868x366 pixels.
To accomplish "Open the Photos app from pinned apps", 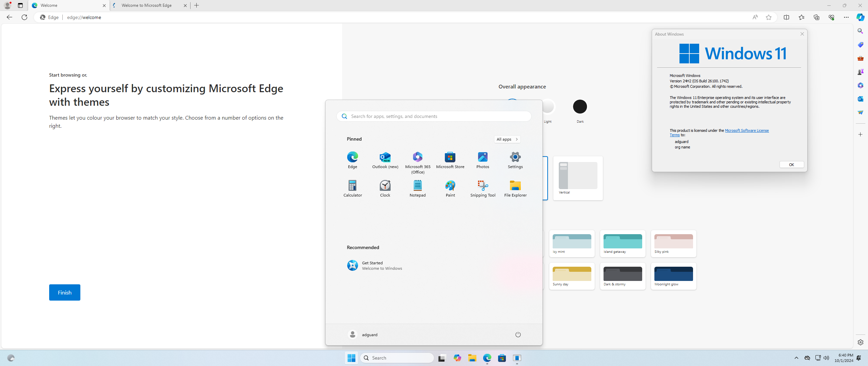I will (x=482, y=160).
